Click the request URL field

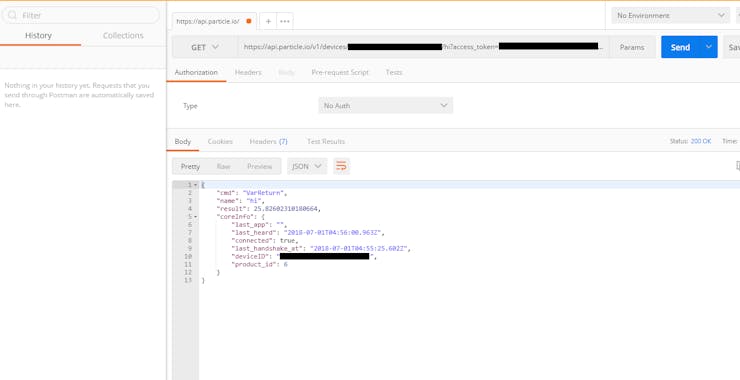[423, 47]
